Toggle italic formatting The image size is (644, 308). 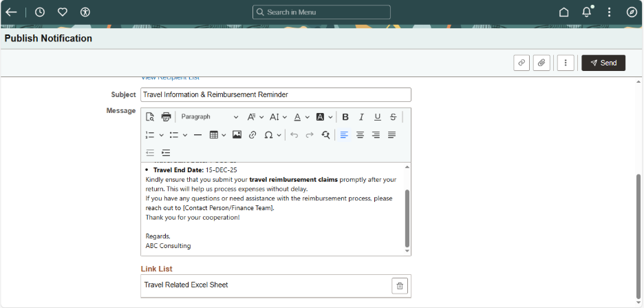[361, 117]
